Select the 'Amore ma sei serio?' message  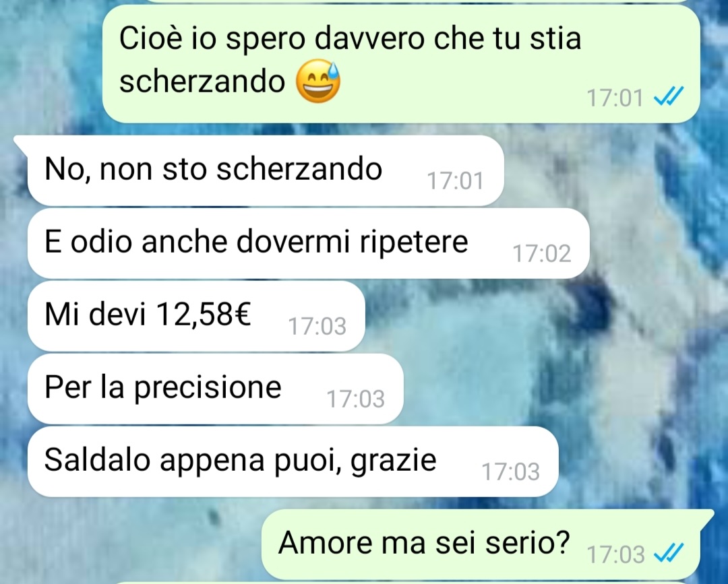[481, 544]
